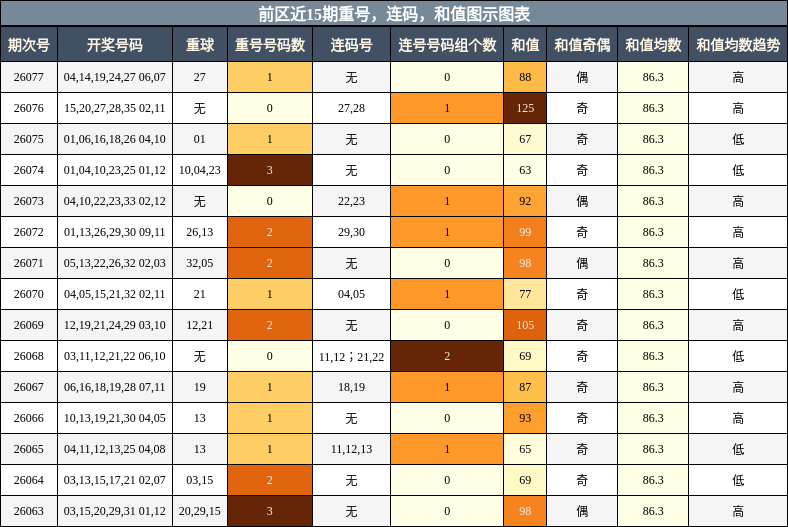Click period number 26067
The height and width of the screenshot is (527, 788).
click(x=29, y=387)
